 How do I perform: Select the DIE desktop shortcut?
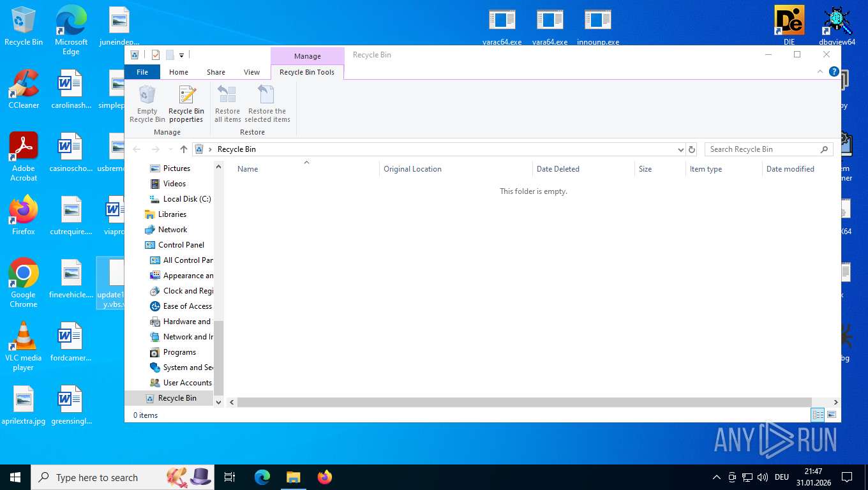pos(789,26)
